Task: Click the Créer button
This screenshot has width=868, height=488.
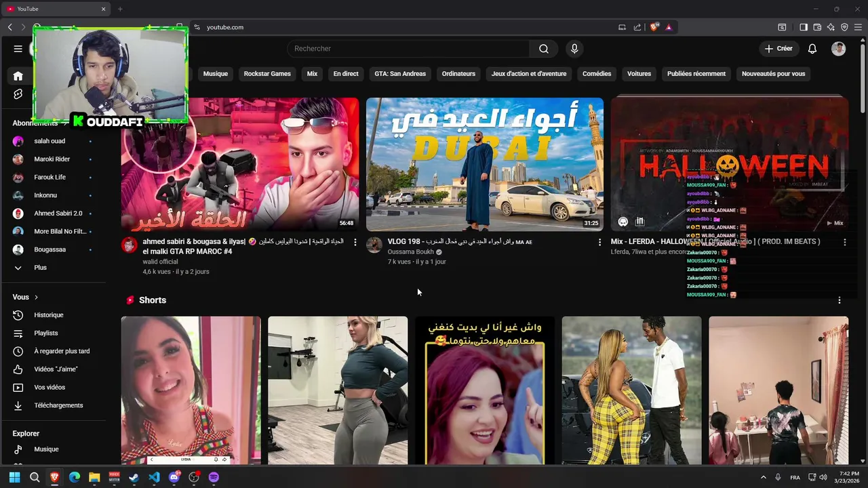Action: (x=778, y=49)
